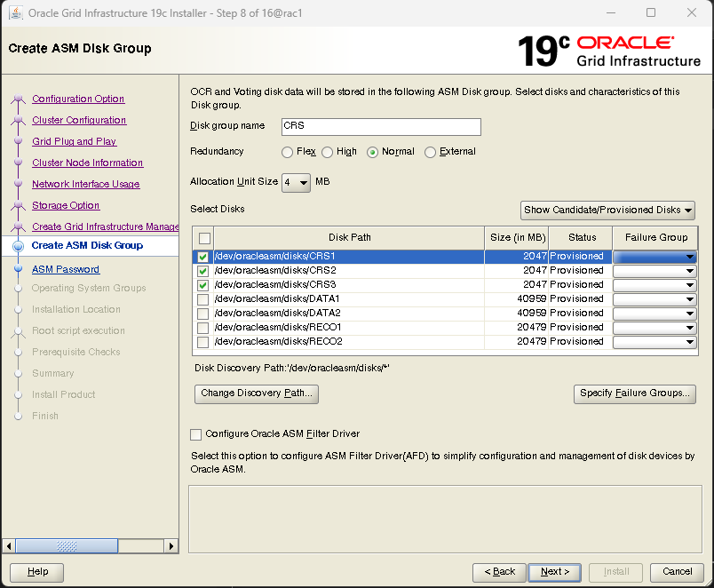Go to Configuration Option step
The width and height of the screenshot is (714, 588).
click(x=78, y=99)
